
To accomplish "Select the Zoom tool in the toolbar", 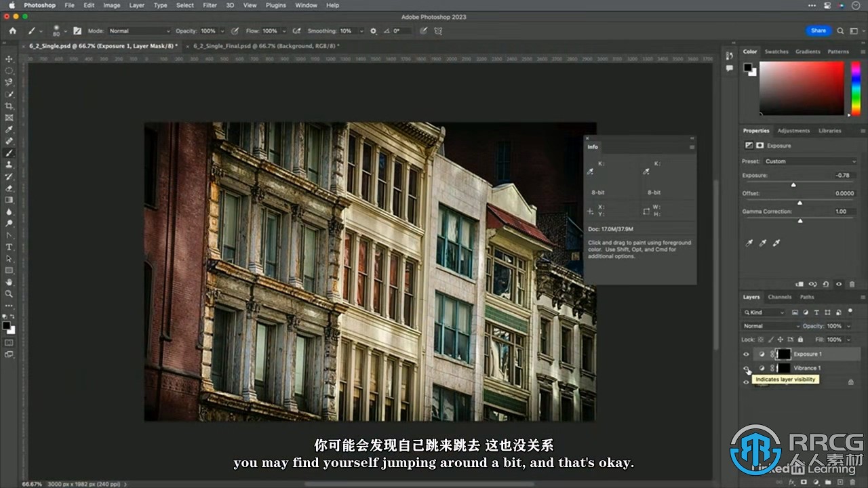I will [9, 293].
